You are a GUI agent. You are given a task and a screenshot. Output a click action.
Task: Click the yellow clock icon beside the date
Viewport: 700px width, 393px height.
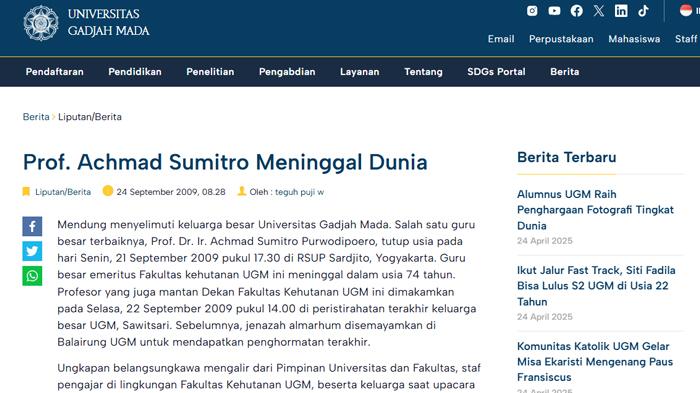(x=108, y=191)
